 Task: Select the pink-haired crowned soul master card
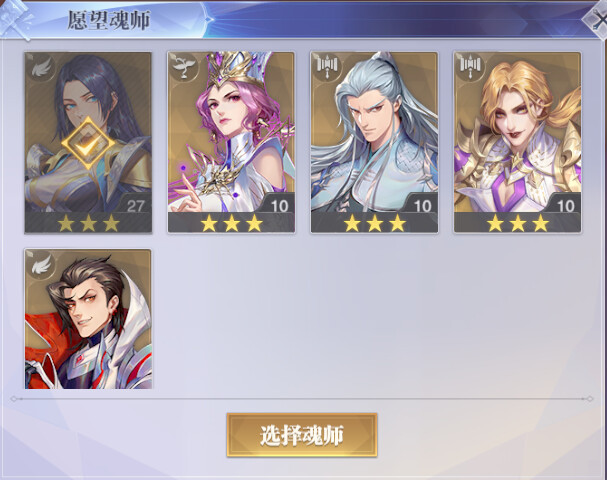(231, 142)
